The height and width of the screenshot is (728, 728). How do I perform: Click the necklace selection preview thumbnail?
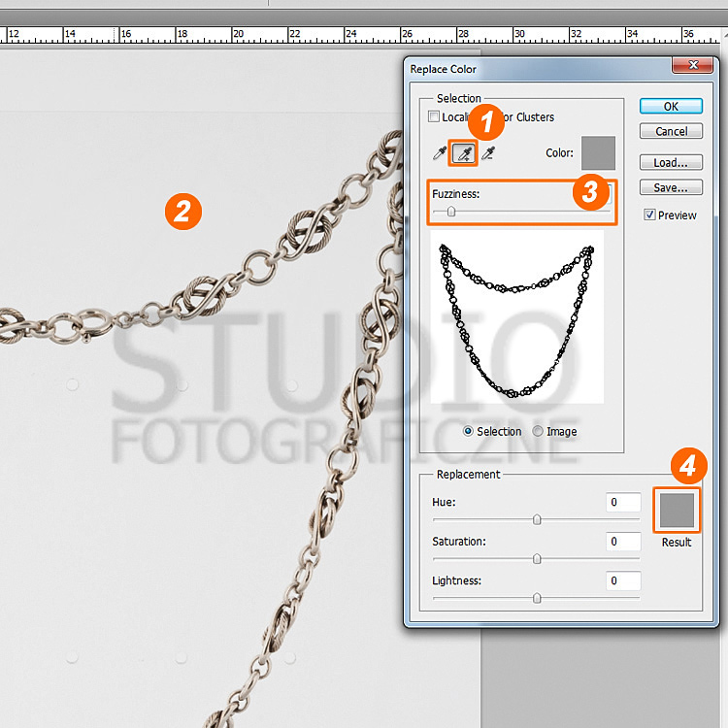pyautogui.click(x=517, y=316)
